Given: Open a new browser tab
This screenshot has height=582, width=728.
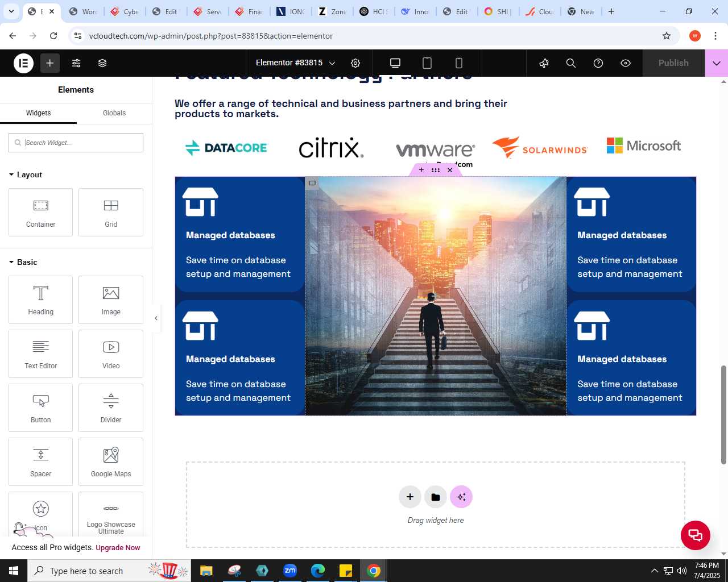Looking at the screenshot, I should tap(611, 11).
